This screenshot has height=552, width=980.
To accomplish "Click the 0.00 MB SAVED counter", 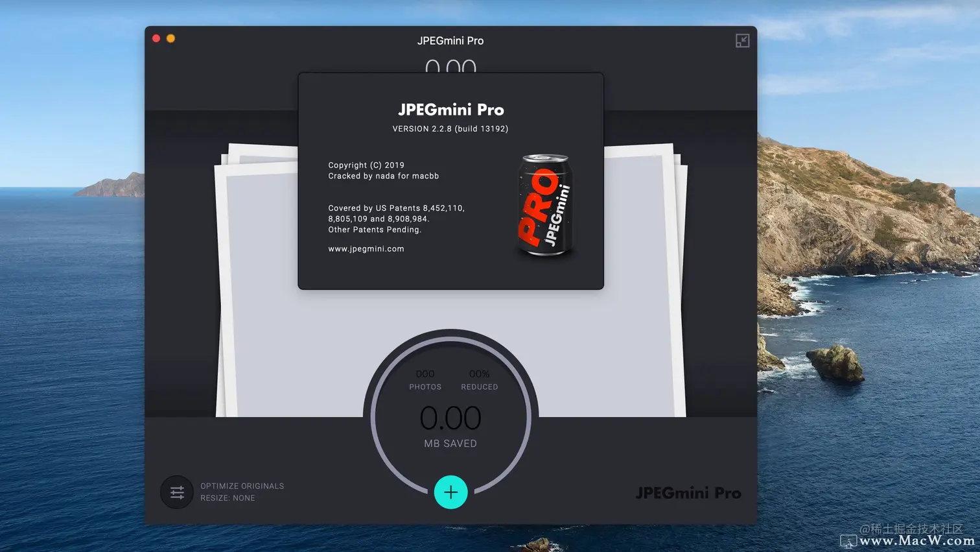I will [450, 427].
